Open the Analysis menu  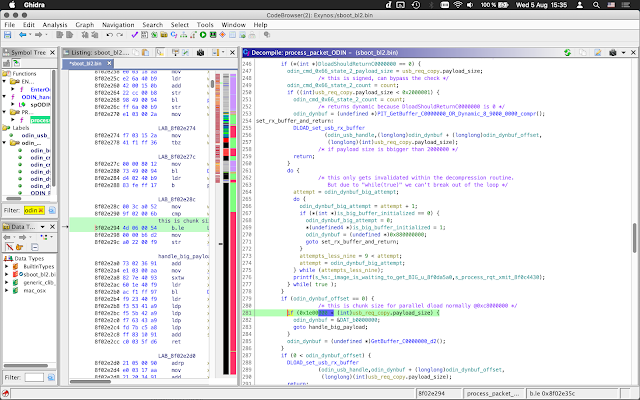(55, 25)
